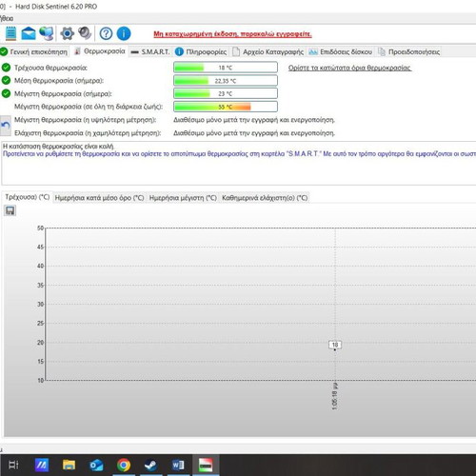This screenshot has width=476, height=476.
Task: Open Outlook from the taskbar
Action: 96,466
